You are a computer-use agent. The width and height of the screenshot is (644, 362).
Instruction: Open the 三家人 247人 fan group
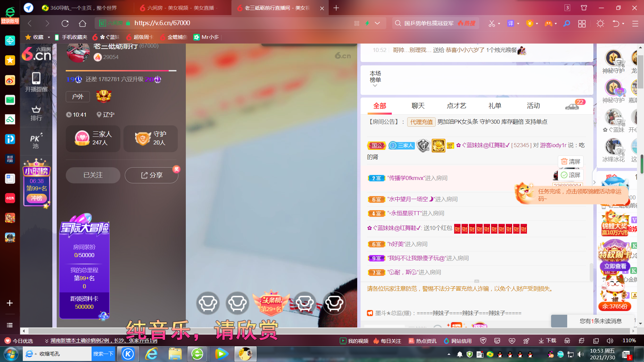pyautogui.click(x=93, y=138)
